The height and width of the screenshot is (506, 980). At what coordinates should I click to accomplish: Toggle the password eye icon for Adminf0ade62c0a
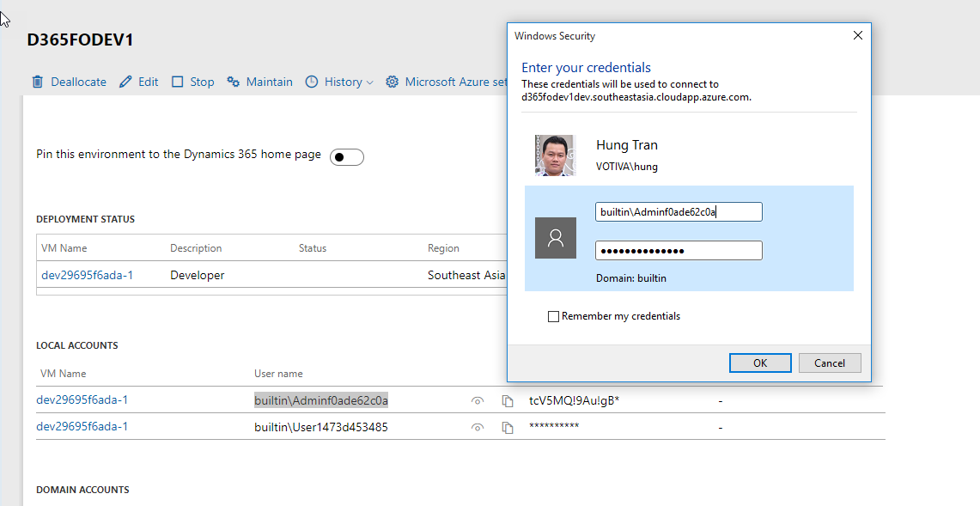(478, 401)
